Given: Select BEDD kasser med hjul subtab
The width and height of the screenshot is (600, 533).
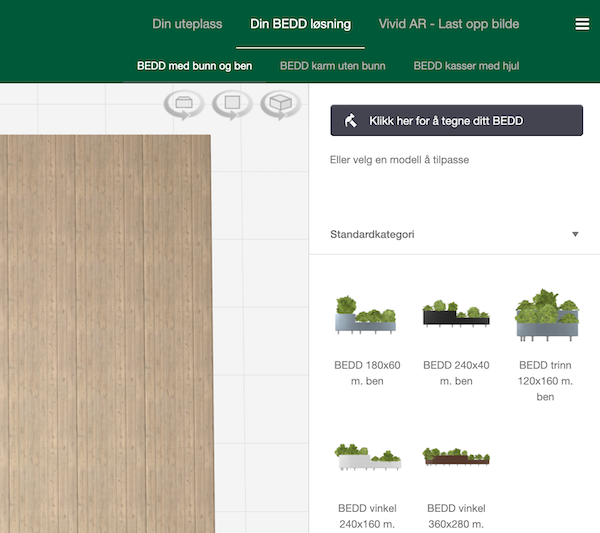Looking at the screenshot, I should tap(466, 67).
